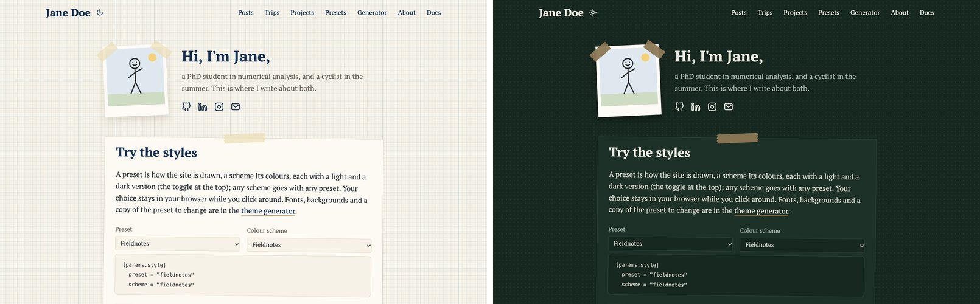This screenshot has height=304, width=980.
Task: Open Trips menu in light theme page
Action: pos(272,12)
